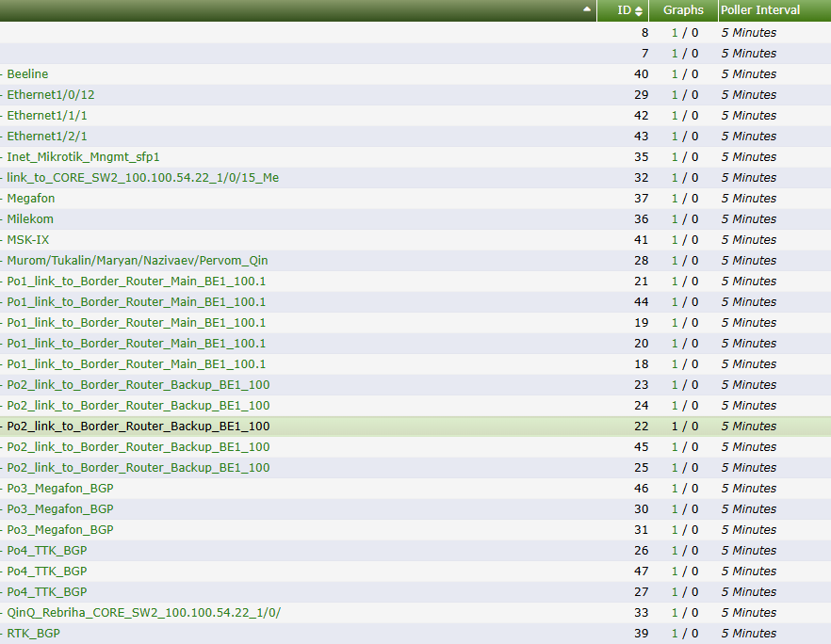
Task: Open the QinQ_Rebriha_CORE_SW2 entry
Action: tap(143, 613)
